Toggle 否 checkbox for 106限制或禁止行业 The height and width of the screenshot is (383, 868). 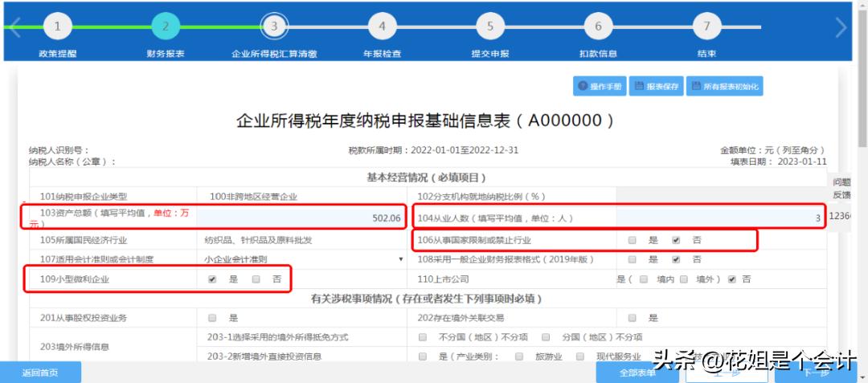676,240
